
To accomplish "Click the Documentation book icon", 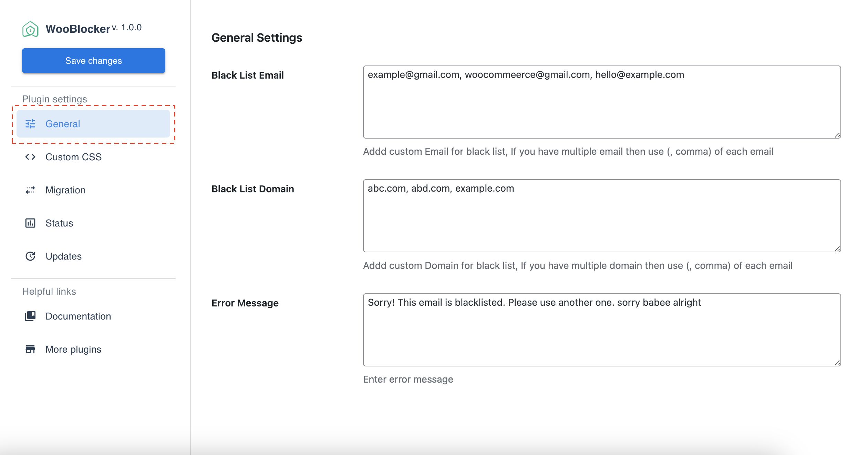I will click(30, 316).
